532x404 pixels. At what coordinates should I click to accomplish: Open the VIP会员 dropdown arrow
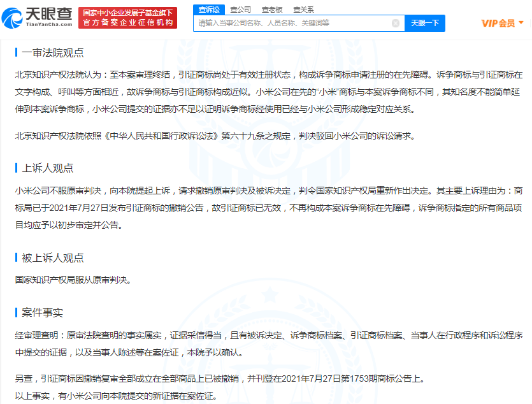click(x=521, y=23)
